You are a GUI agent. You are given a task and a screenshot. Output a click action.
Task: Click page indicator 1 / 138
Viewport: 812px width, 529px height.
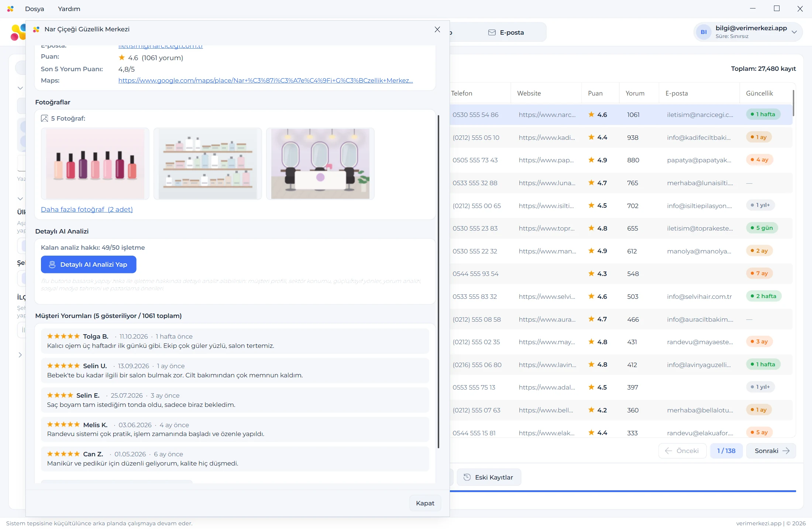[x=726, y=451]
